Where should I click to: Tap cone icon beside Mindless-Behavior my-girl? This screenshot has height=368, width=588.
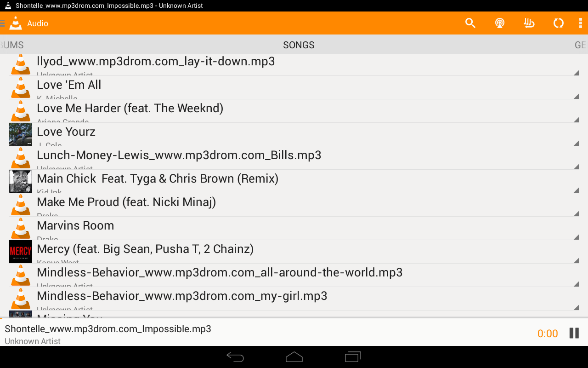21,299
